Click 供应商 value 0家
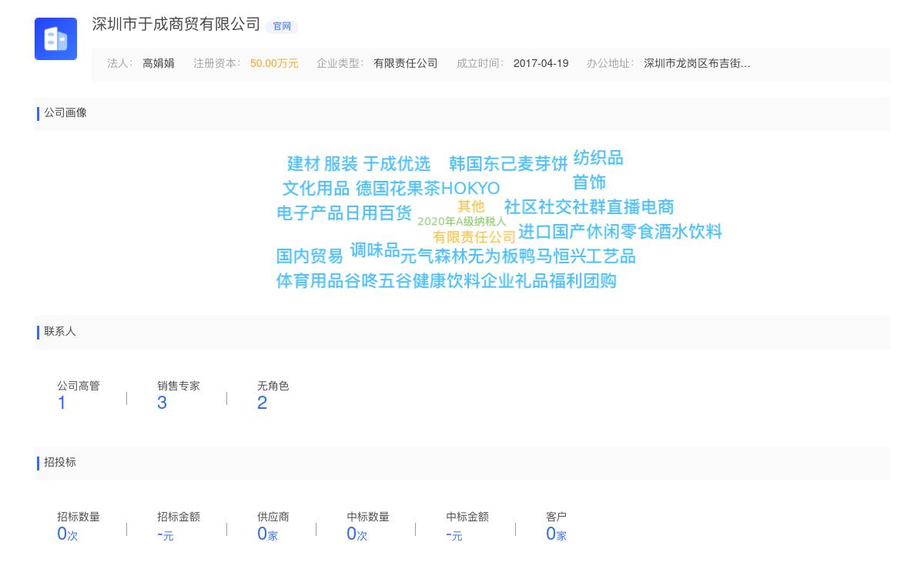924x579 pixels. [x=267, y=534]
